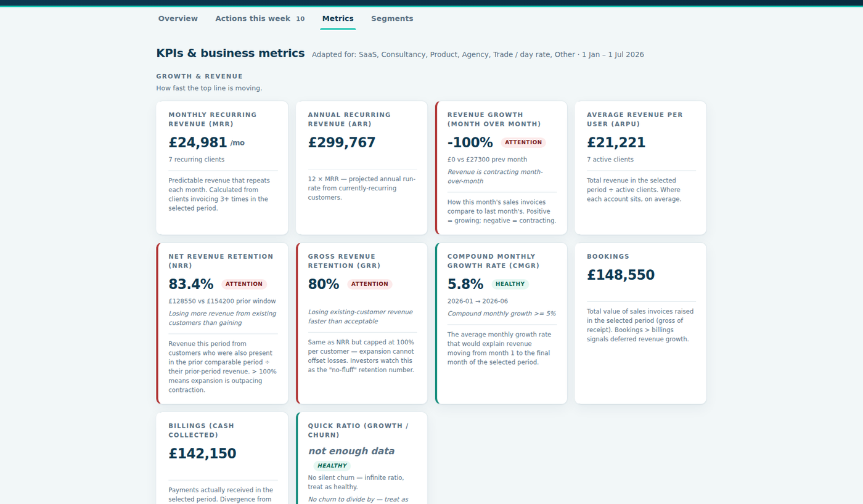Click '£0 vs £27300 prev month' text
The height and width of the screenshot is (504, 863).
(x=487, y=160)
